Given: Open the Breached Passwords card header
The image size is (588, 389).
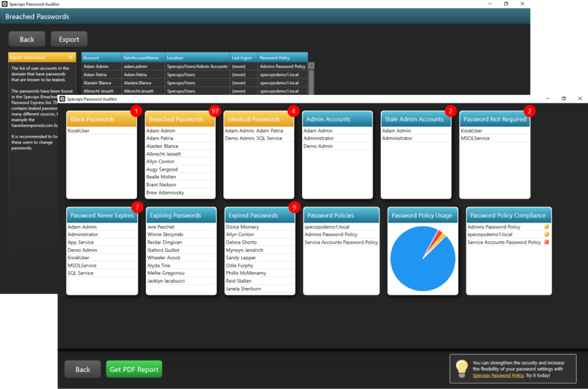Looking at the screenshot, I should click(180, 119).
